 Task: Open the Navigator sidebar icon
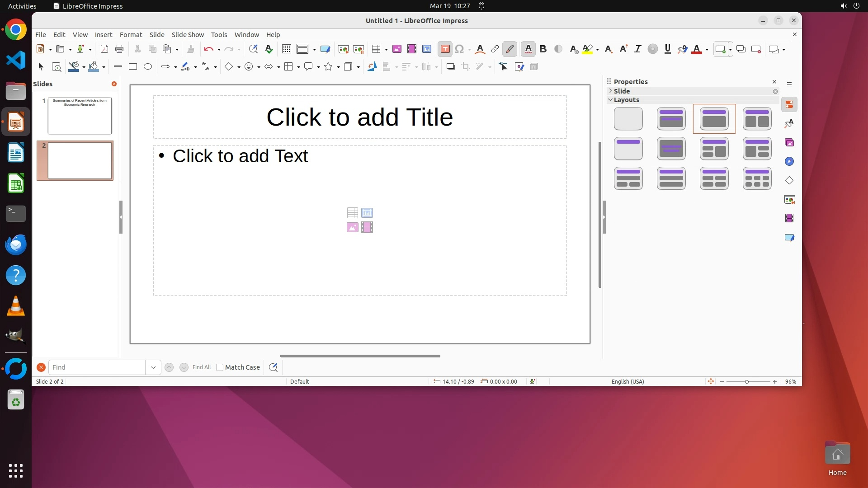click(789, 162)
